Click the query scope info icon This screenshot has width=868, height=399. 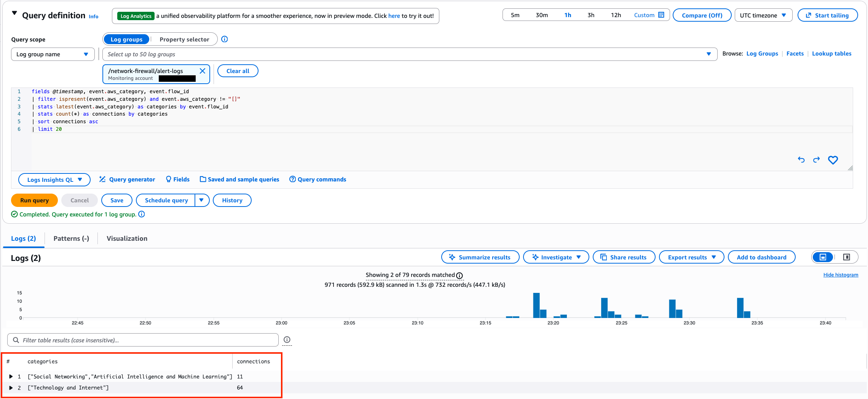[x=225, y=39]
